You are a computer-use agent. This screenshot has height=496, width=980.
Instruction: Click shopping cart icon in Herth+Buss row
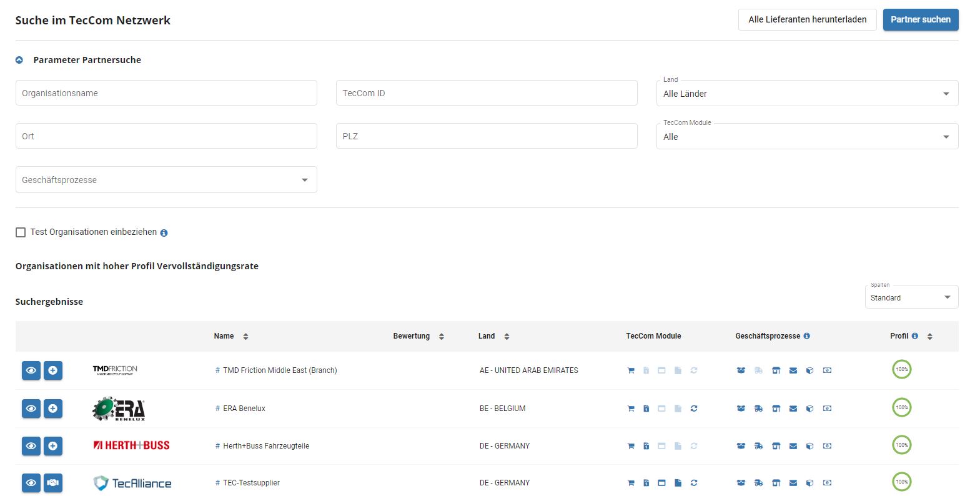(631, 446)
